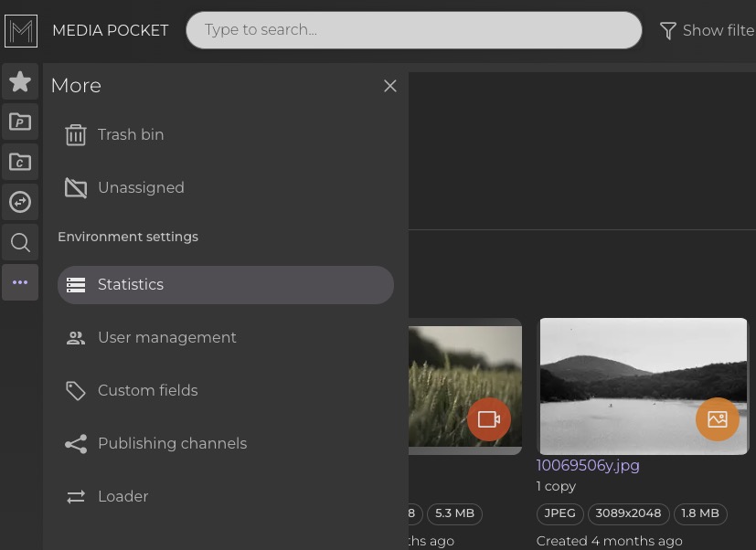Open Favorites star in sidebar
756x550 pixels.
click(20, 82)
